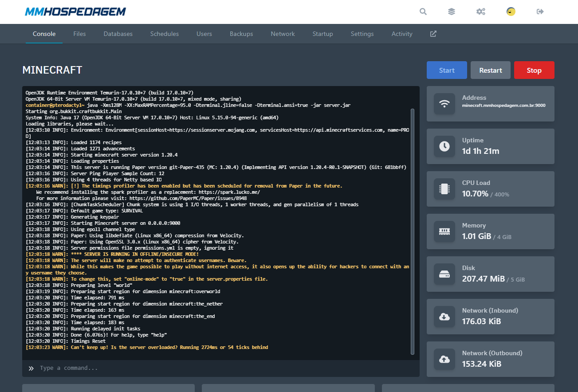Click the memory icon on Memory card

[444, 231]
